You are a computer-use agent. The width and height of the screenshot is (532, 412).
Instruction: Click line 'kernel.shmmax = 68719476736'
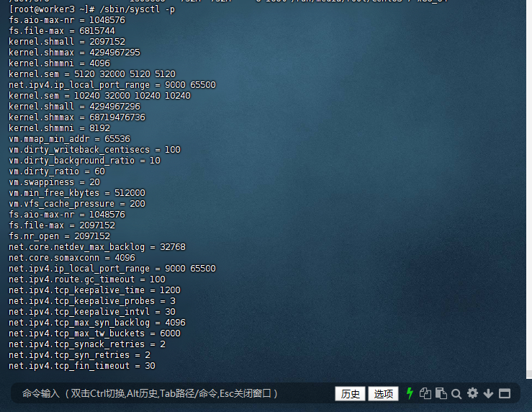click(x=77, y=117)
